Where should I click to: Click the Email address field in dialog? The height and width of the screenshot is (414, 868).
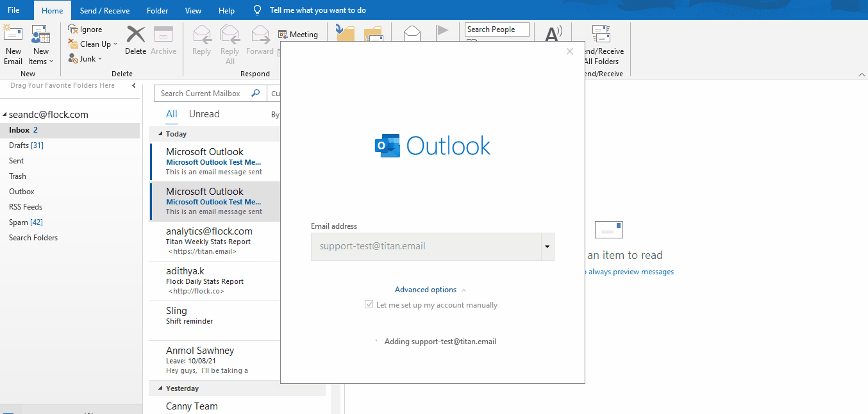click(426, 247)
